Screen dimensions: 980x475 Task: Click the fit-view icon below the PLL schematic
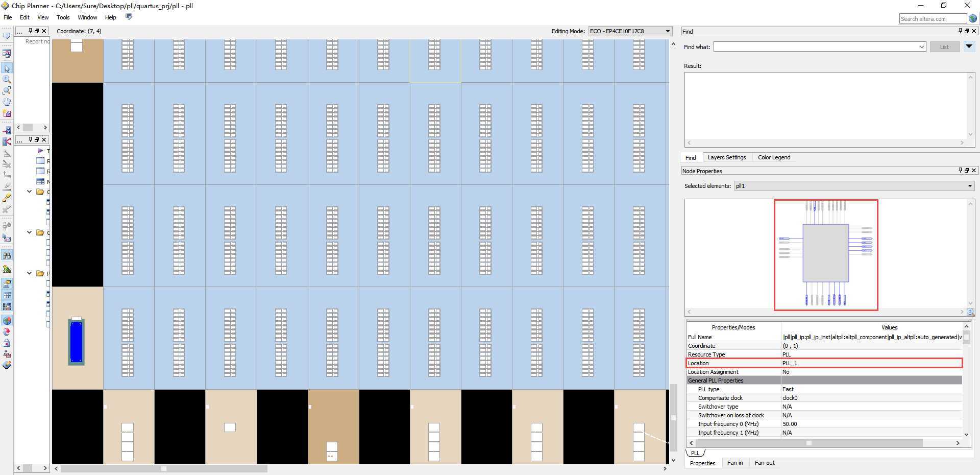[970, 312]
